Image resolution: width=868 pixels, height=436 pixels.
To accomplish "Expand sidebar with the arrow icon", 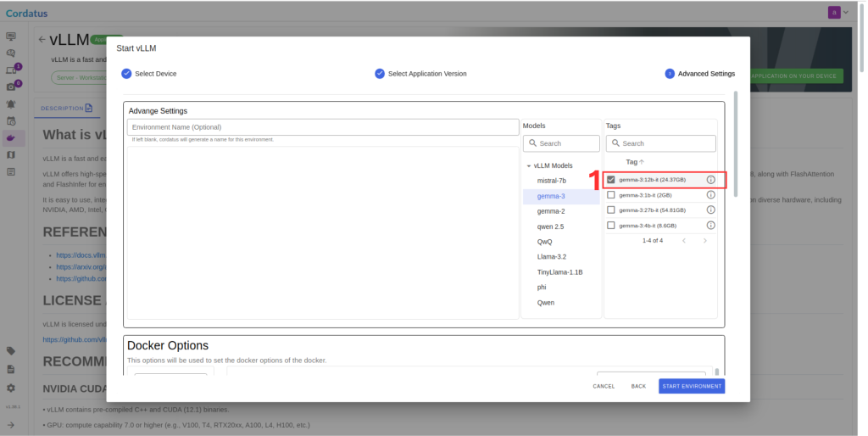I will tap(10, 425).
